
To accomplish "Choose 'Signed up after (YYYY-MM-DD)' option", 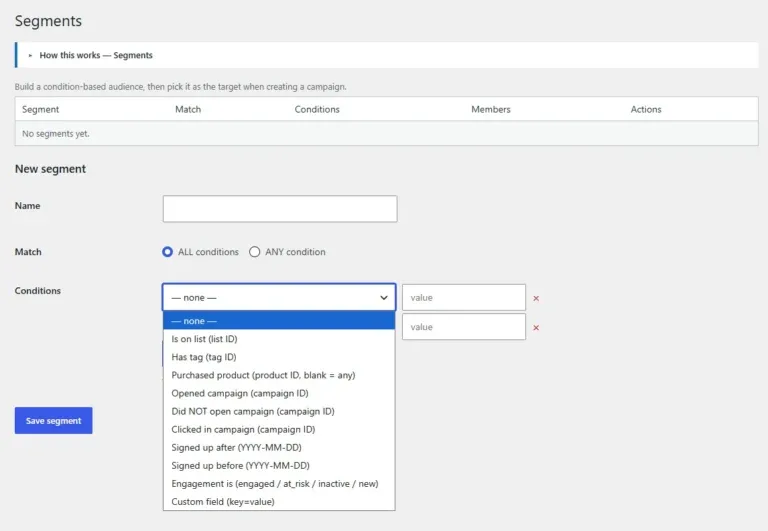I will coord(279,448).
